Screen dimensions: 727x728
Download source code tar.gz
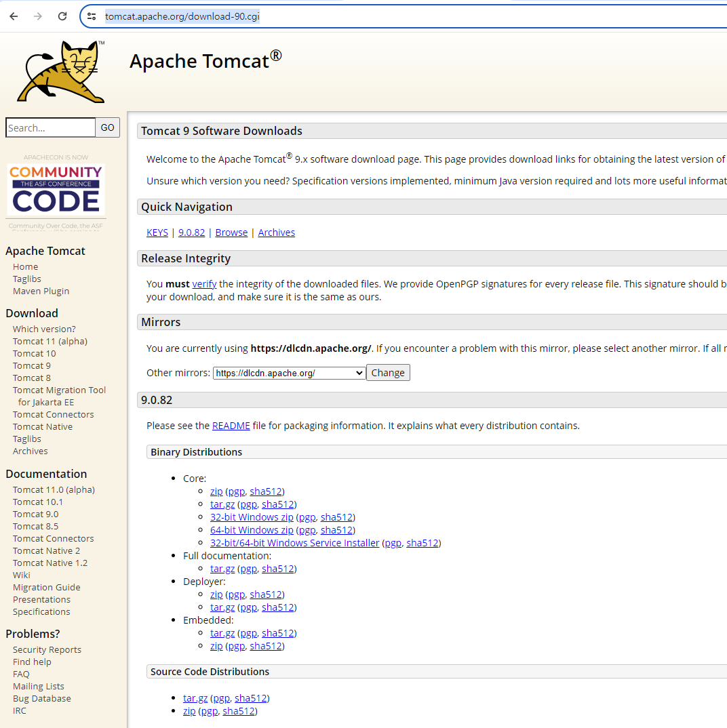click(195, 697)
